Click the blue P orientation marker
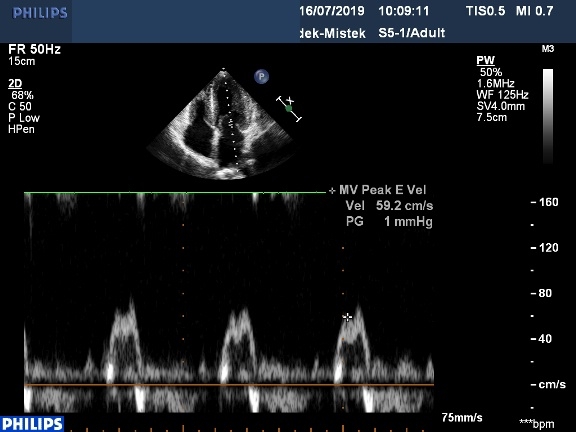Screen dimensions: 576x432 [x=261, y=77]
